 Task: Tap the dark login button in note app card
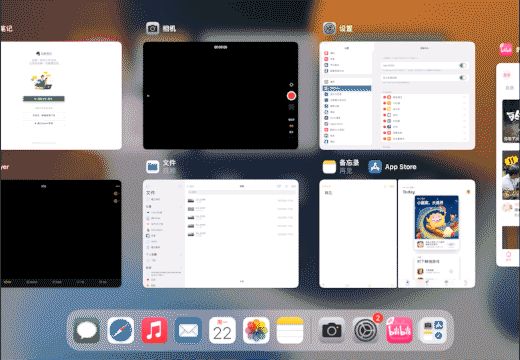[44, 99]
